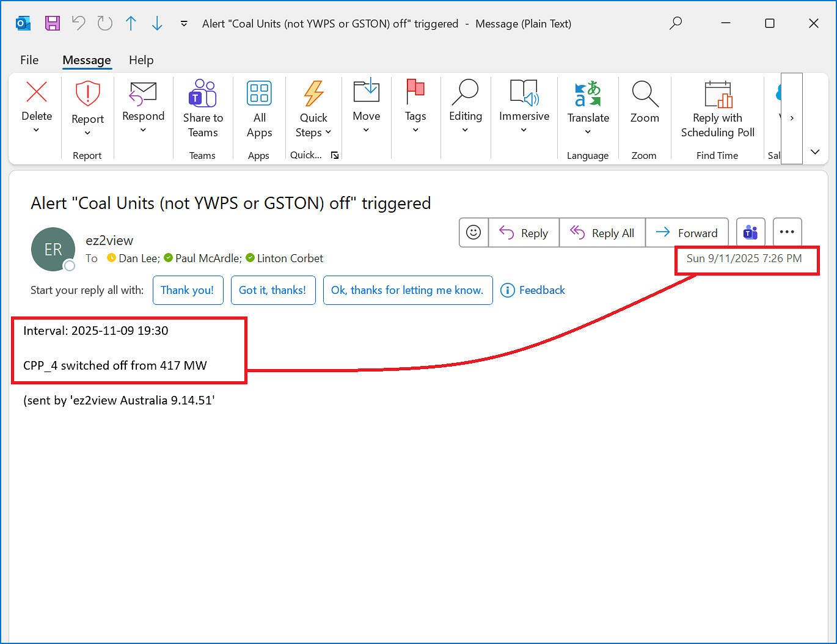Go to next item with down arrow
837x644 pixels.
point(157,23)
